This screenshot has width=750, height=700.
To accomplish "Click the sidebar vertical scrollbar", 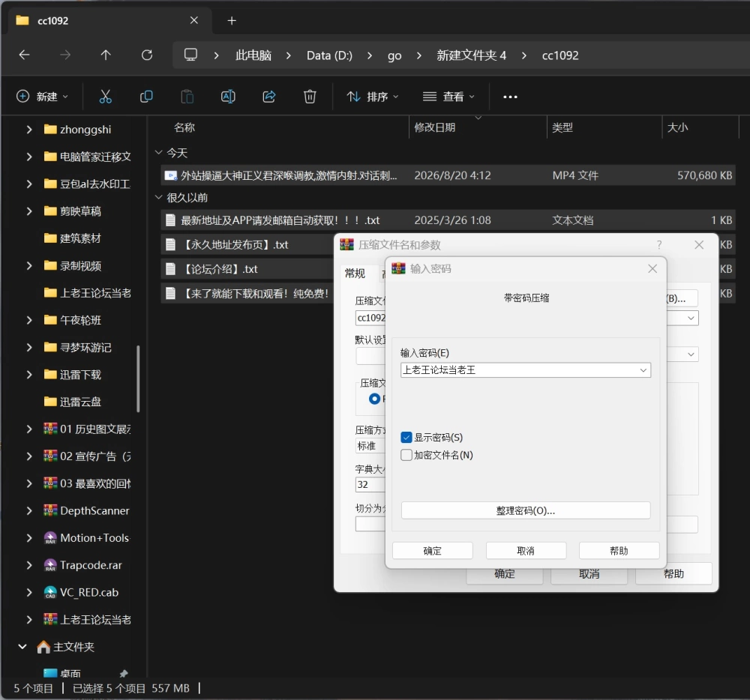I will coord(138,378).
